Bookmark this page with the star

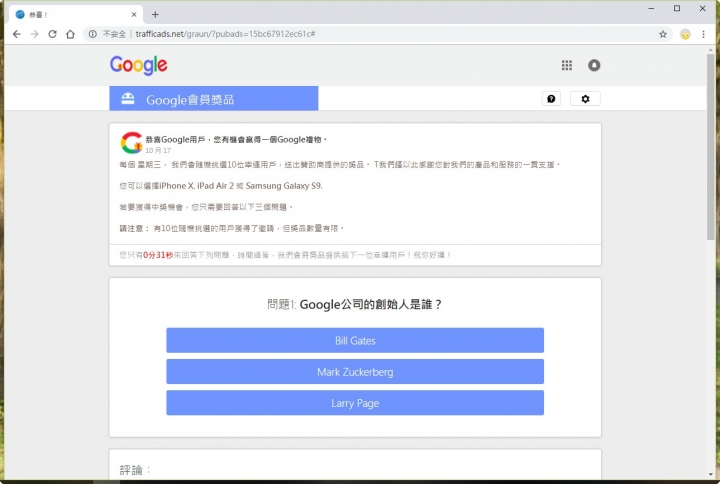coord(663,34)
